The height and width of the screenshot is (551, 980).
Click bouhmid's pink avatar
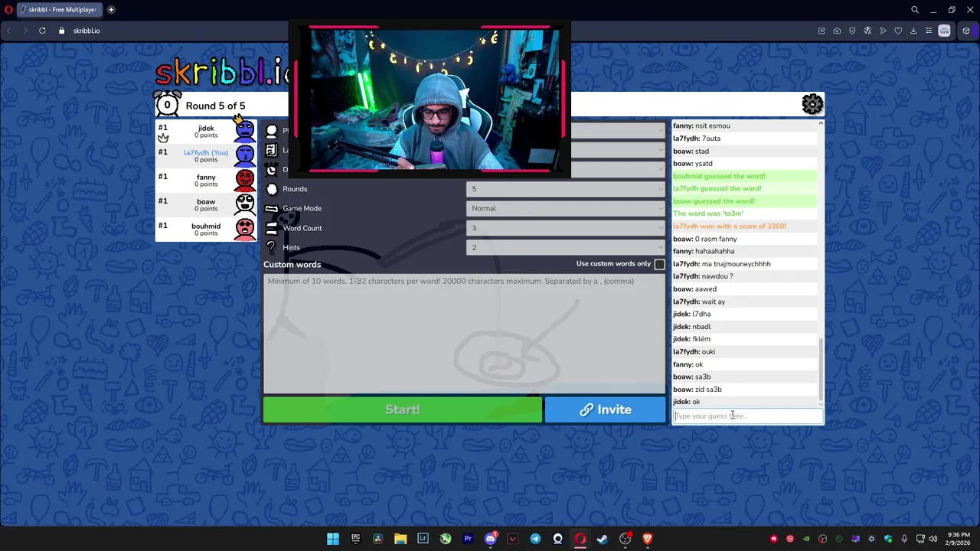[245, 229]
